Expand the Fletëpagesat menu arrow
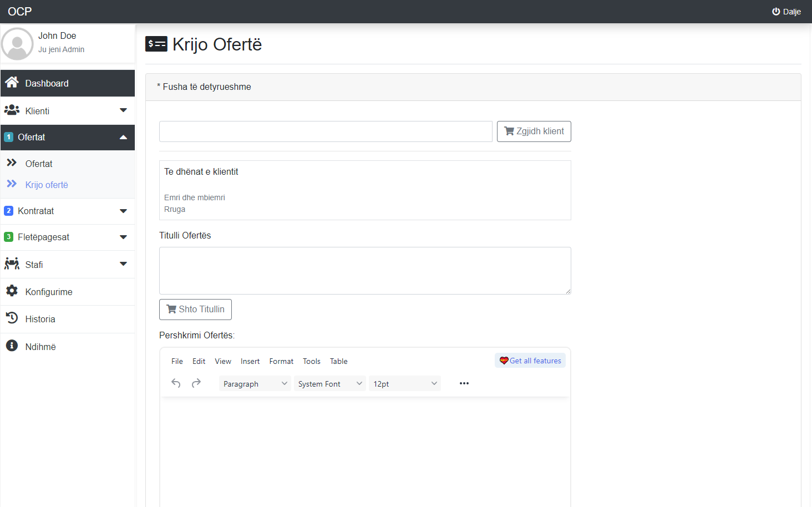The height and width of the screenshot is (507, 812). 123,237
